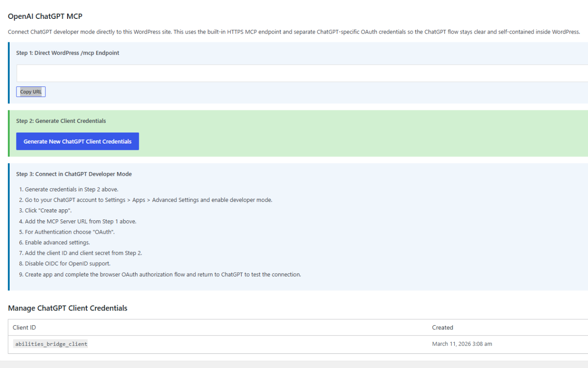Click the instruction about enabling developer mode
Viewport: 588px width, 368px height.
pyautogui.click(x=148, y=200)
